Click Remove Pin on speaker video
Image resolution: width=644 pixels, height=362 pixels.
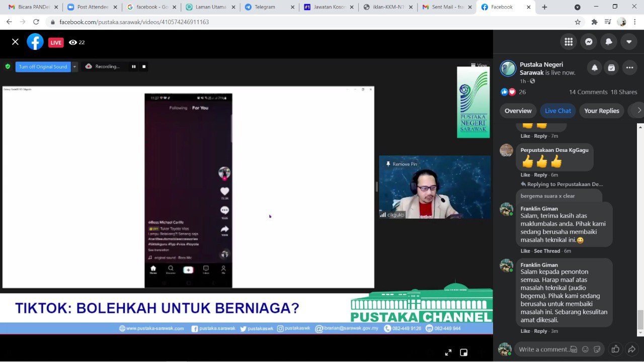pyautogui.click(x=401, y=164)
